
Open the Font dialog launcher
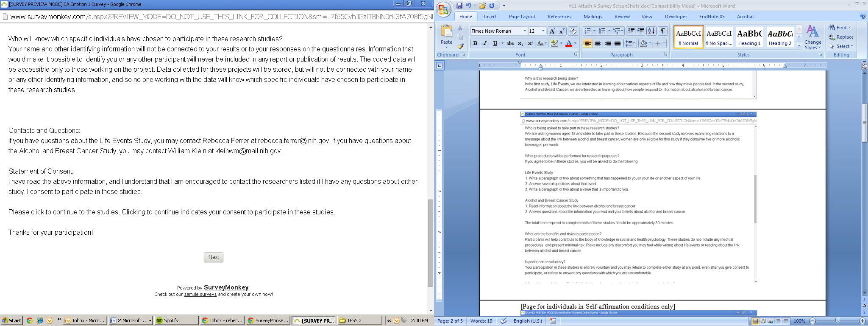576,55
